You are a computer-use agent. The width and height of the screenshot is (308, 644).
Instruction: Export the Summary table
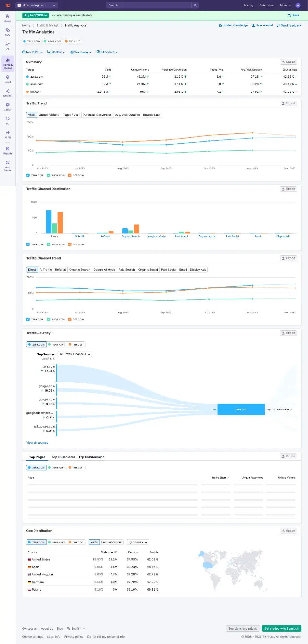pyautogui.click(x=289, y=62)
